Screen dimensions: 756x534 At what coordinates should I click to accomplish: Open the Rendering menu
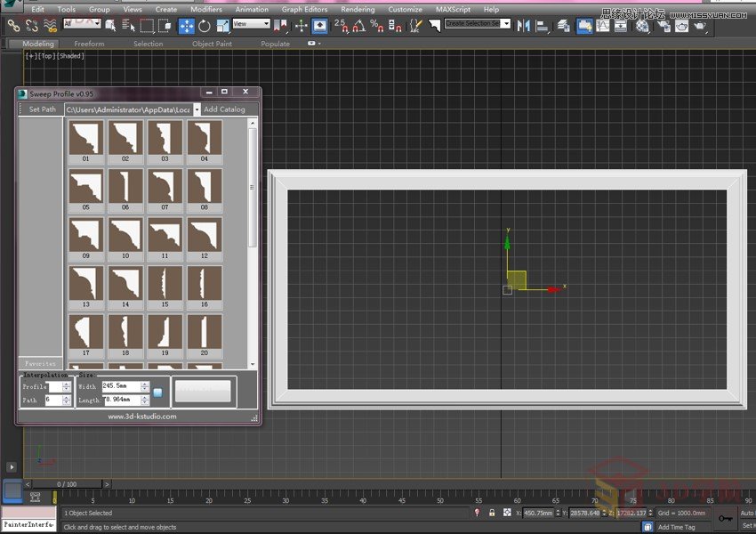[358, 9]
